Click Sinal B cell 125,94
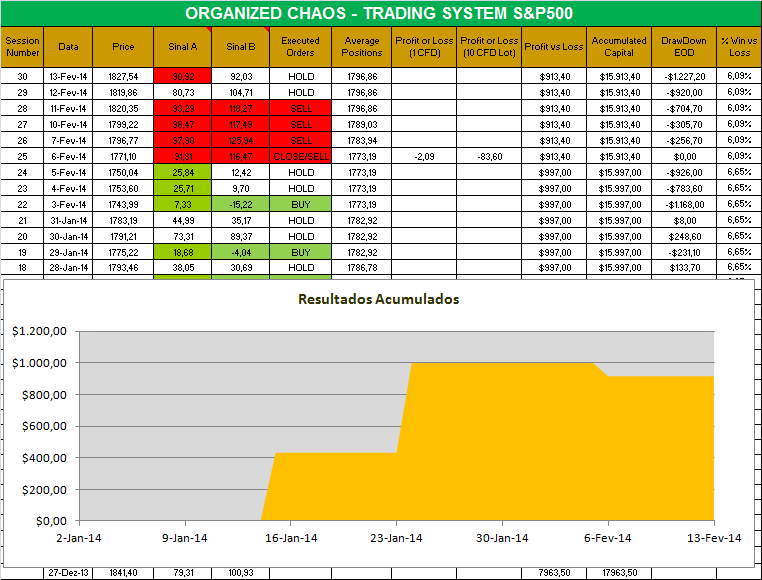The image size is (762, 580). point(241,141)
